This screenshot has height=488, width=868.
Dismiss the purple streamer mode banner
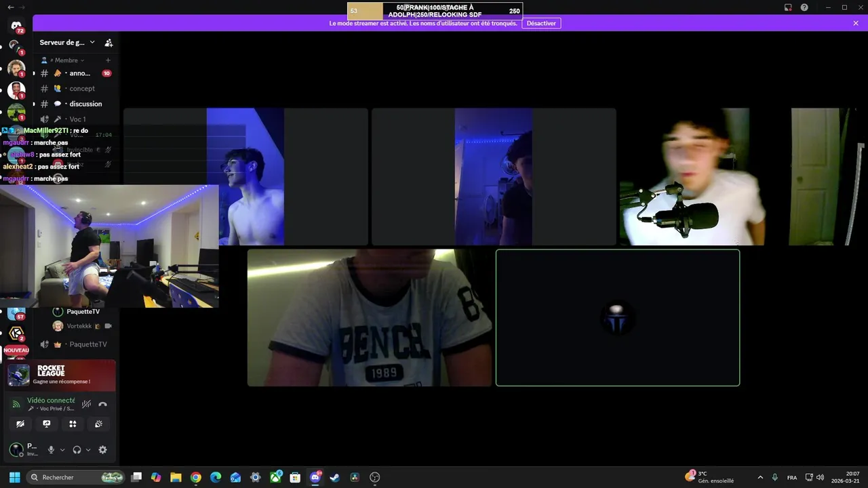[856, 23]
